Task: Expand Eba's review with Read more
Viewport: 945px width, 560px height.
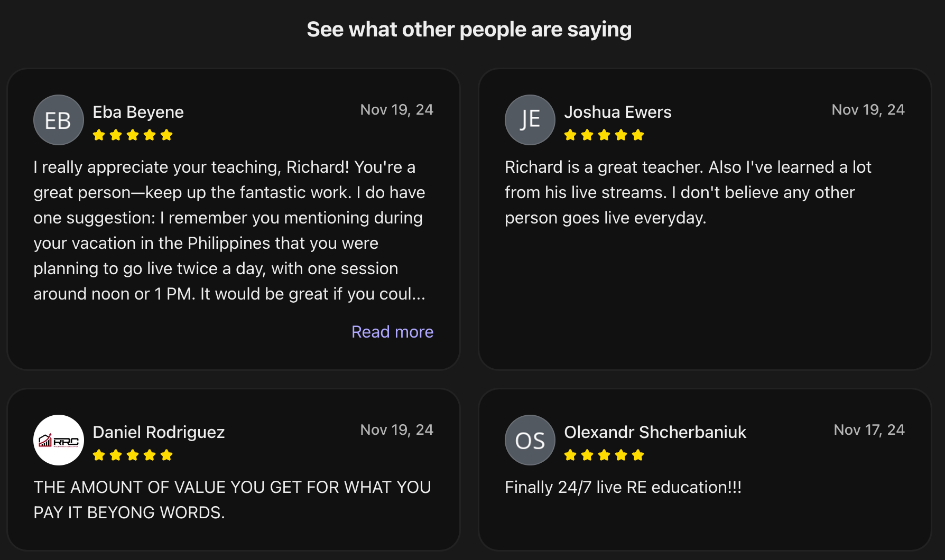Action: 392,332
